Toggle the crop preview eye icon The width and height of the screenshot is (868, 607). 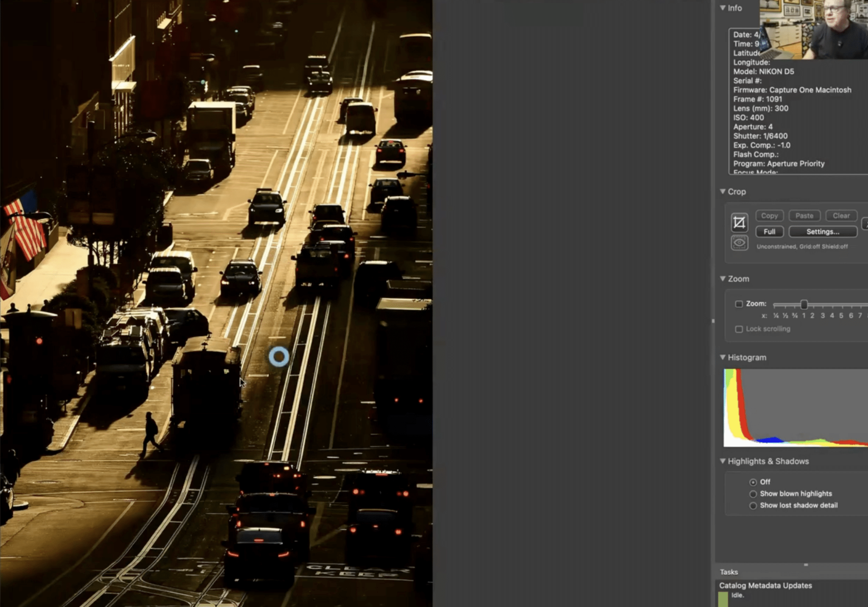point(739,243)
